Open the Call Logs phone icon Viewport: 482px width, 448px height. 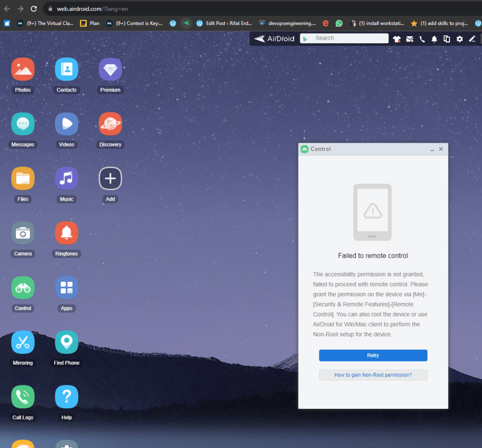click(23, 397)
